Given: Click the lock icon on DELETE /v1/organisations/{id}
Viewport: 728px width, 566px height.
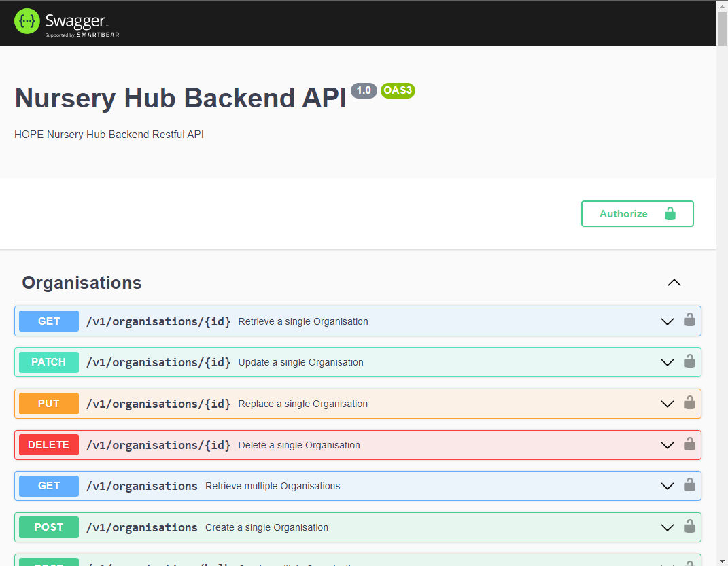Looking at the screenshot, I should (690, 444).
